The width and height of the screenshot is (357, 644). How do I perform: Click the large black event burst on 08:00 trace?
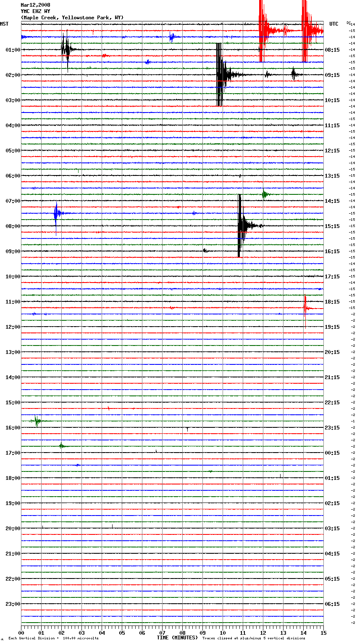[x=244, y=226]
